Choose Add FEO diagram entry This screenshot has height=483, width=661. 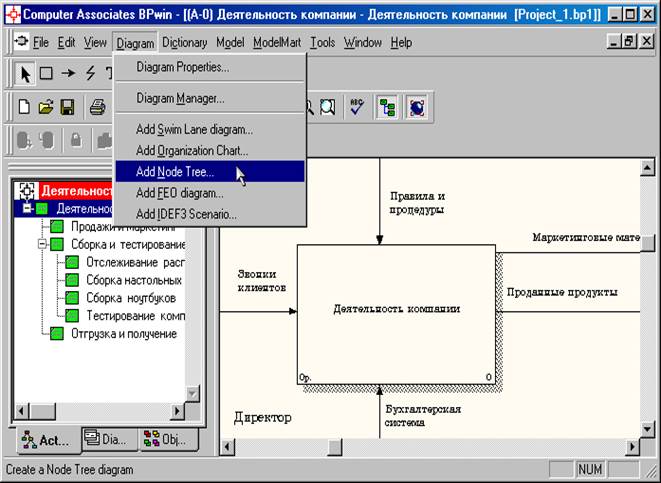pos(210,193)
